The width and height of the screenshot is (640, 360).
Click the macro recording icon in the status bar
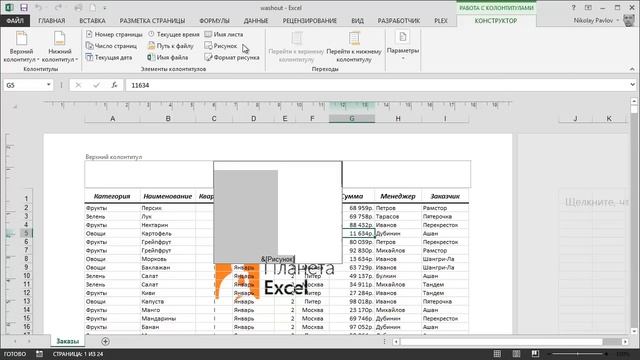(x=39, y=354)
